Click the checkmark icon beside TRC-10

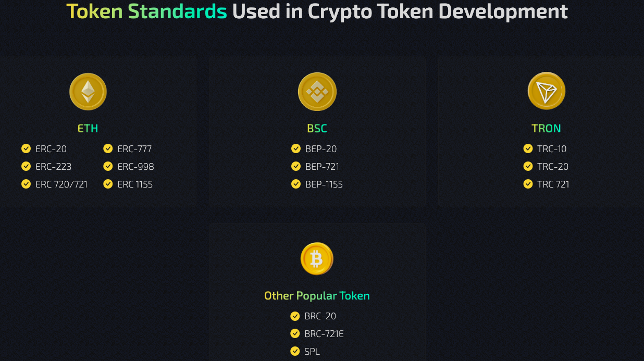coord(528,148)
